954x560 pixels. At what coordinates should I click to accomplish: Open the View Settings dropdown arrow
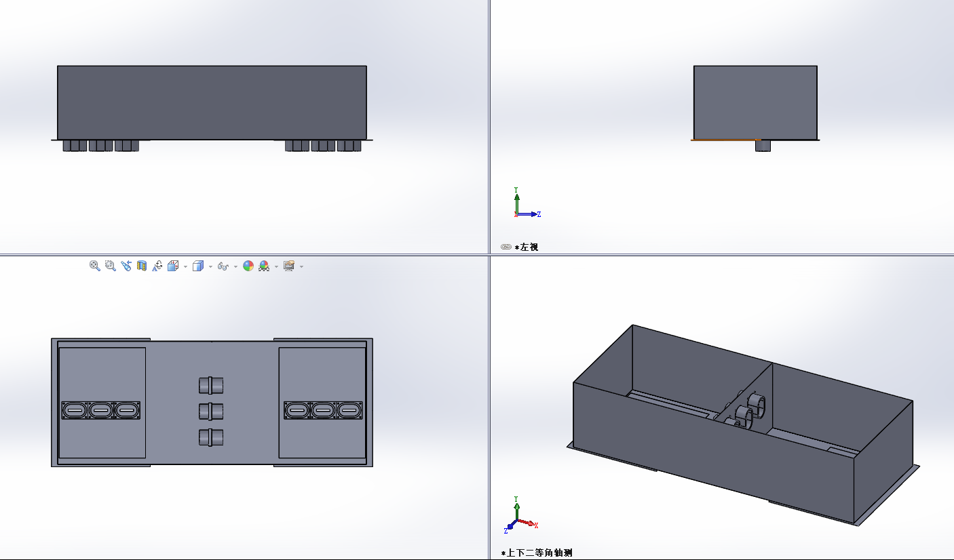301,266
